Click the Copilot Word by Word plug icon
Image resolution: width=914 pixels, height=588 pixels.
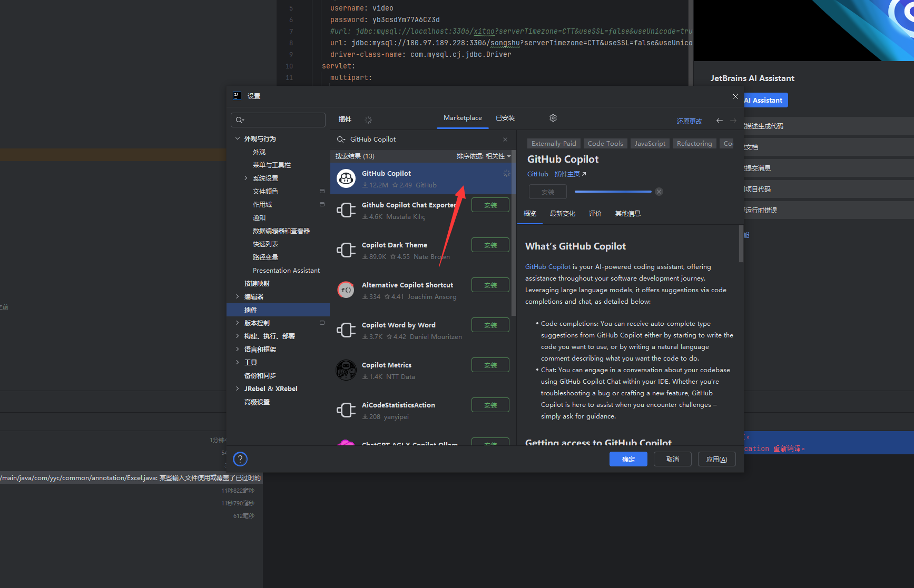tap(346, 330)
